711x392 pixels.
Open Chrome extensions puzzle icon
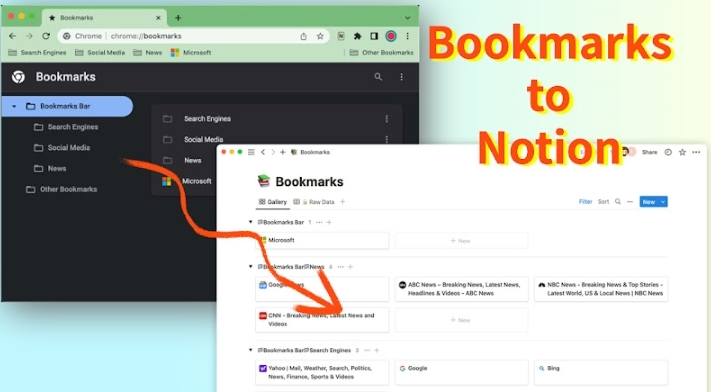358,36
